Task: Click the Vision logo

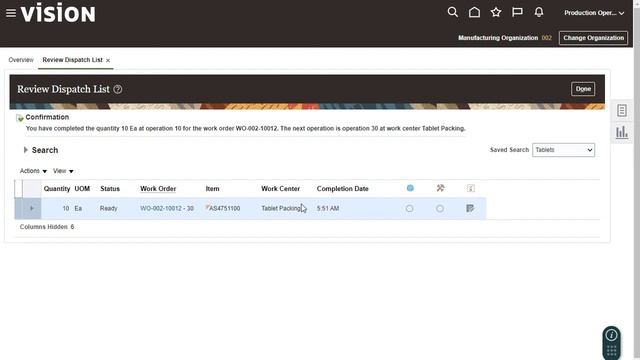Action: coord(58,13)
